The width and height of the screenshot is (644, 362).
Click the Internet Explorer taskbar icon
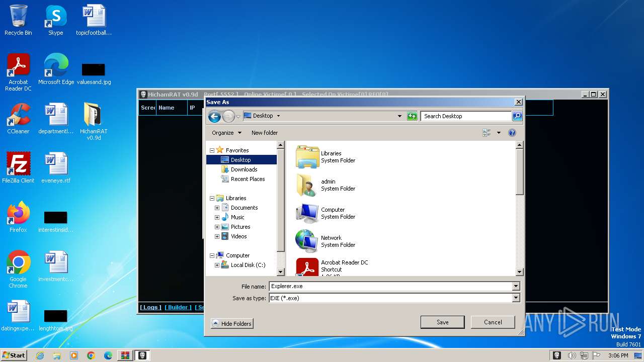coord(40,355)
